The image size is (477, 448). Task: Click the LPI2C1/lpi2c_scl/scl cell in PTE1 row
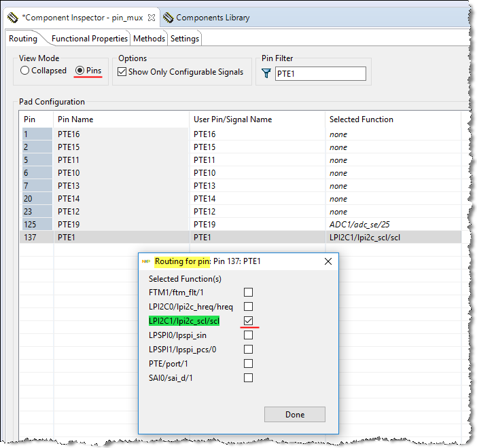coord(393,238)
